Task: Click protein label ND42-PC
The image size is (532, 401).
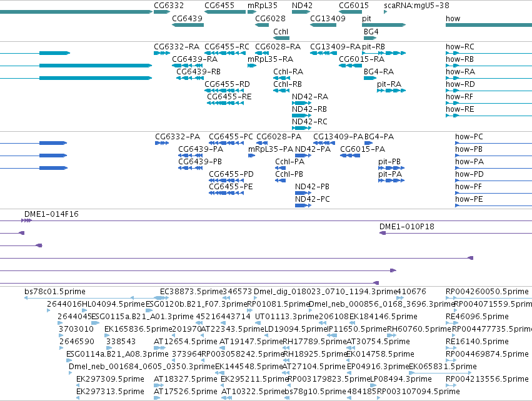Action: 312,199
